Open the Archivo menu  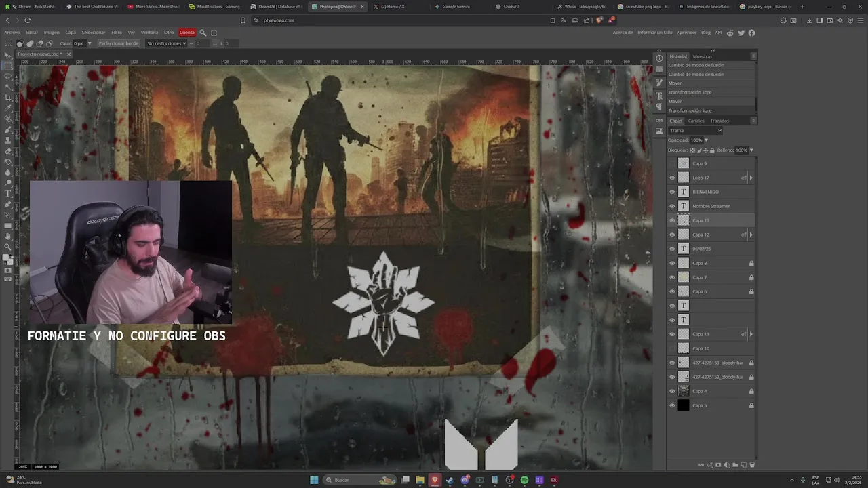coord(12,33)
